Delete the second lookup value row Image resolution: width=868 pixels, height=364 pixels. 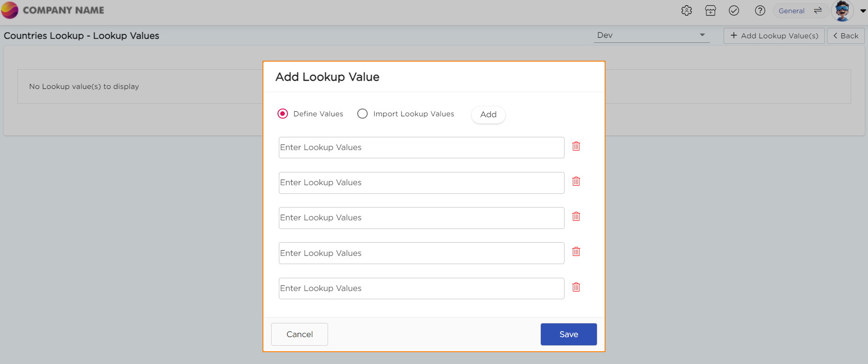576,182
